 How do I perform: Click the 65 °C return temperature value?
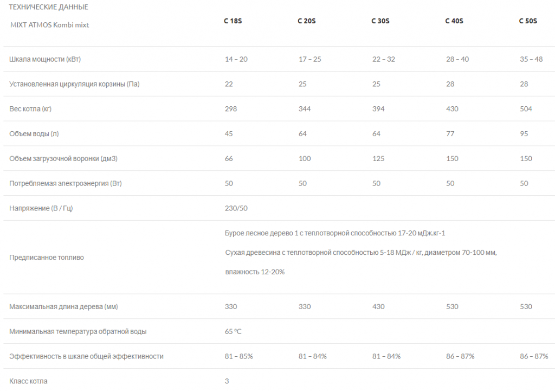[x=233, y=331]
